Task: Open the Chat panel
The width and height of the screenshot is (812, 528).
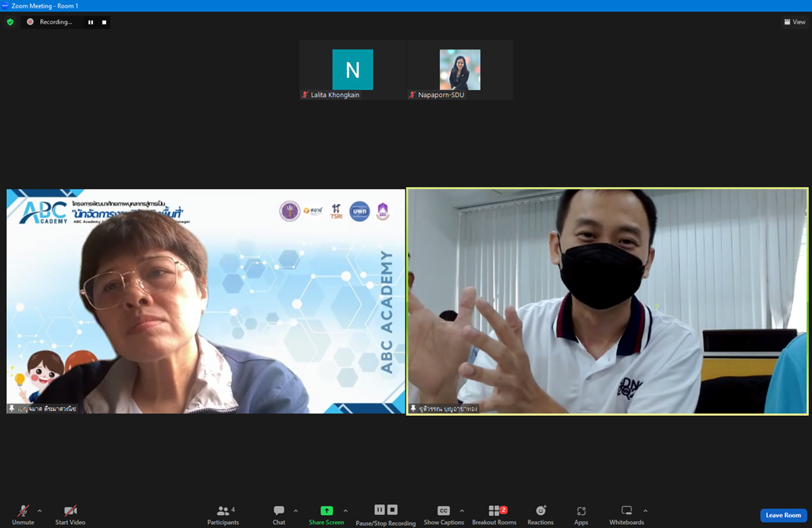Action: [x=279, y=514]
